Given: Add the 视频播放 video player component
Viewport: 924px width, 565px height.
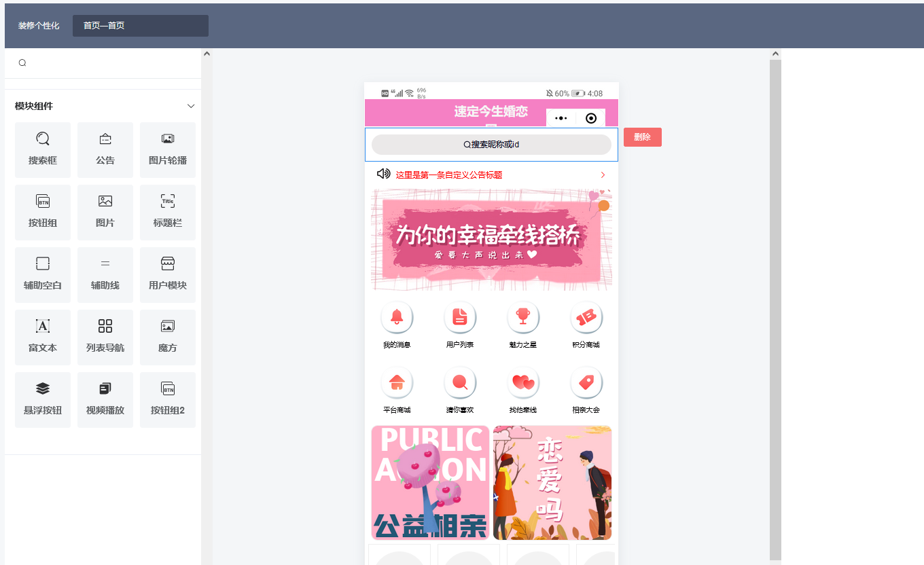Looking at the screenshot, I should point(105,400).
